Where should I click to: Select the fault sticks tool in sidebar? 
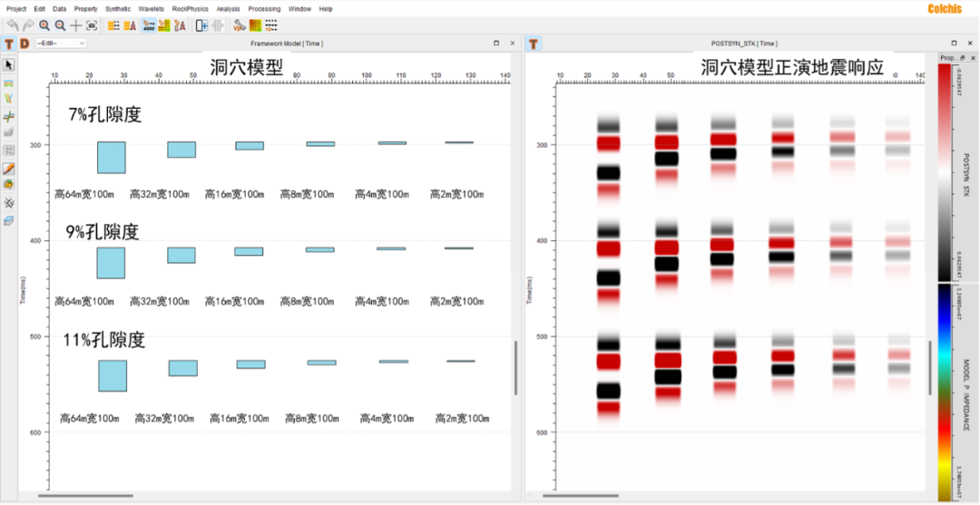[9, 99]
